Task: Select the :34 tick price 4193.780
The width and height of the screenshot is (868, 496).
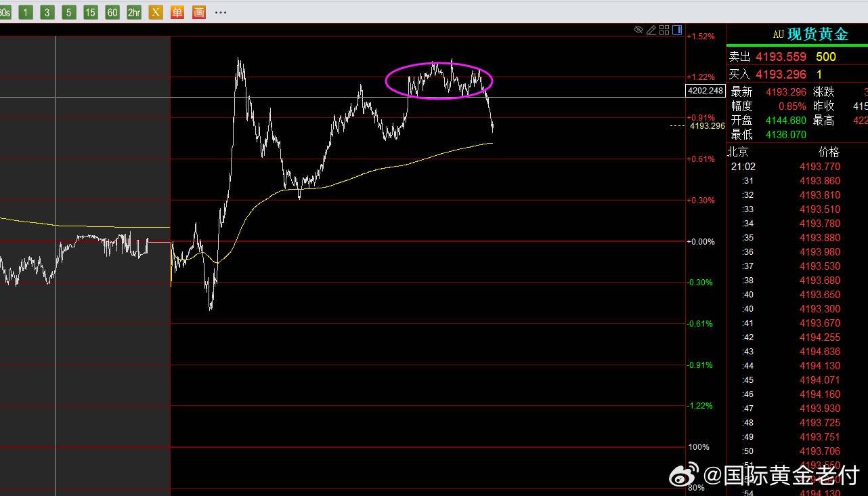Action: (820, 224)
